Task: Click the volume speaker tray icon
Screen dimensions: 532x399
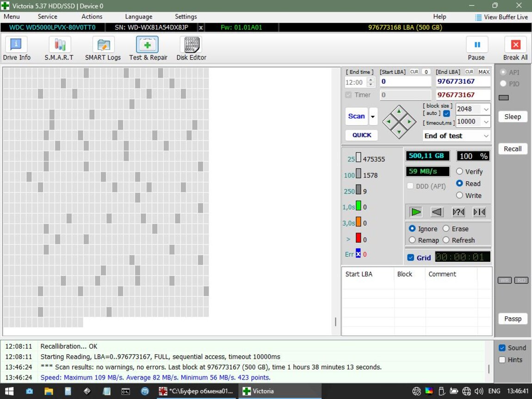Action: pyautogui.click(x=479, y=391)
